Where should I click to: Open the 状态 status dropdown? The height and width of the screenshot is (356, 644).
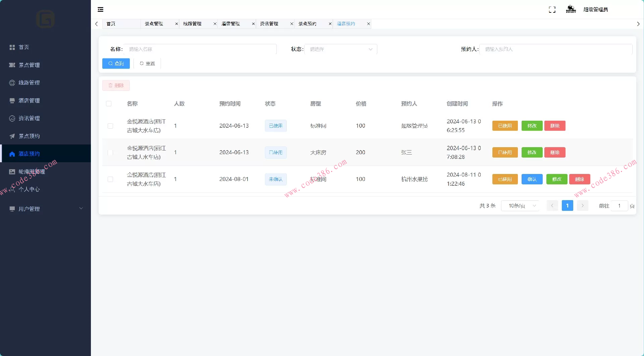click(340, 49)
